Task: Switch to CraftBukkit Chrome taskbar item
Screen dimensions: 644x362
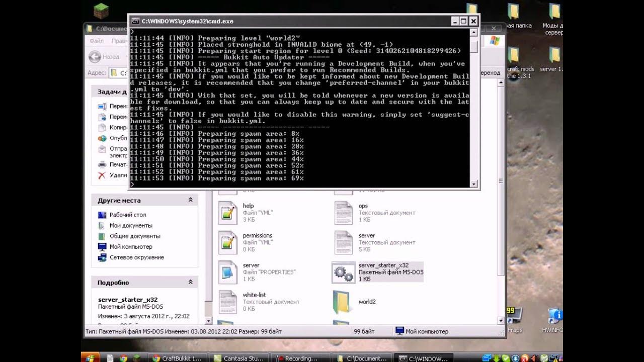Action: [177, 358]
